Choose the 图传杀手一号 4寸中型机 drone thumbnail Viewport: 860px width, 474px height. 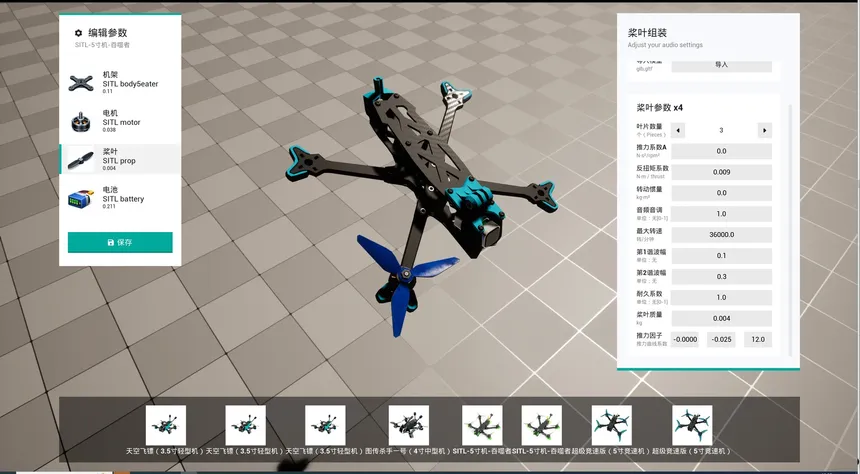click(409, 425)
